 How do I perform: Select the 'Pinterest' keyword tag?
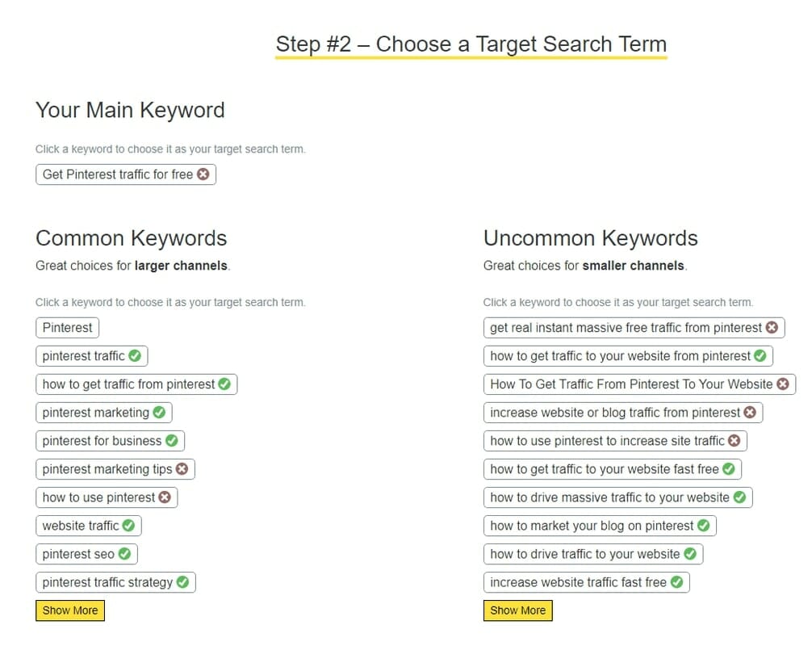point(68,328)
